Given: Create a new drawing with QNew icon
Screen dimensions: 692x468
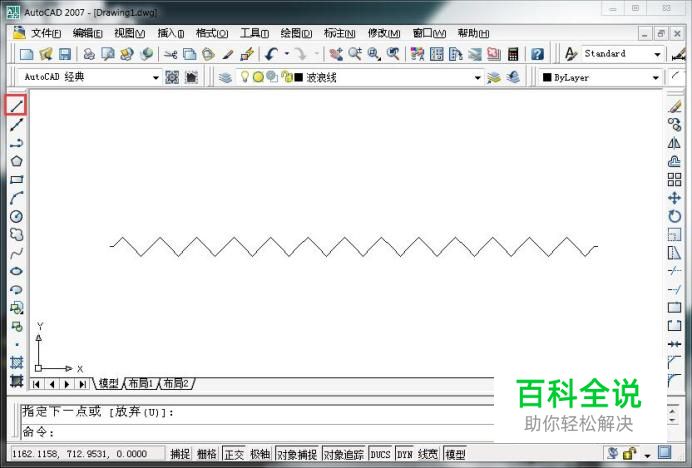Looking at the screenshot, I should [26, 54].
